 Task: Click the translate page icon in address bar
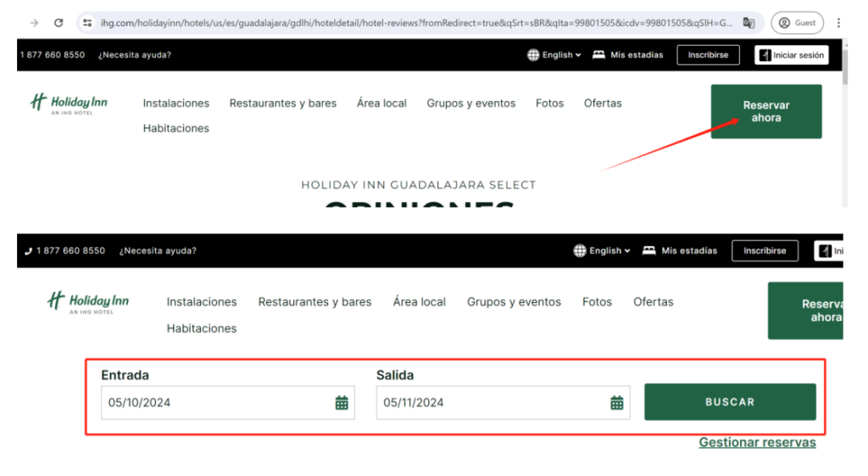pos(748,23)
